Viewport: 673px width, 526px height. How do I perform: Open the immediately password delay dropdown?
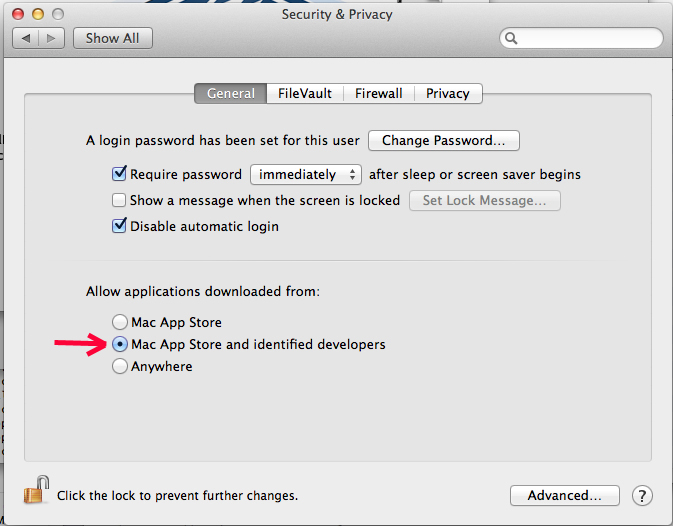coord(306,175)
